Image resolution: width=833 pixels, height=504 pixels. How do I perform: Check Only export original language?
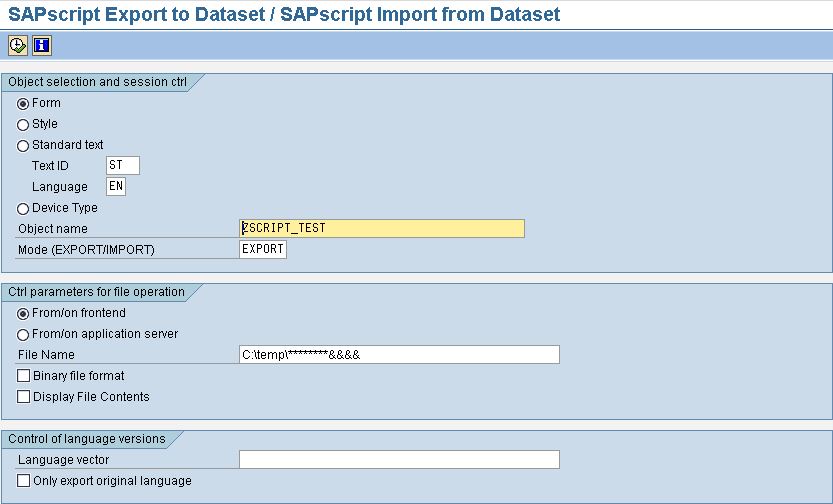23,481
